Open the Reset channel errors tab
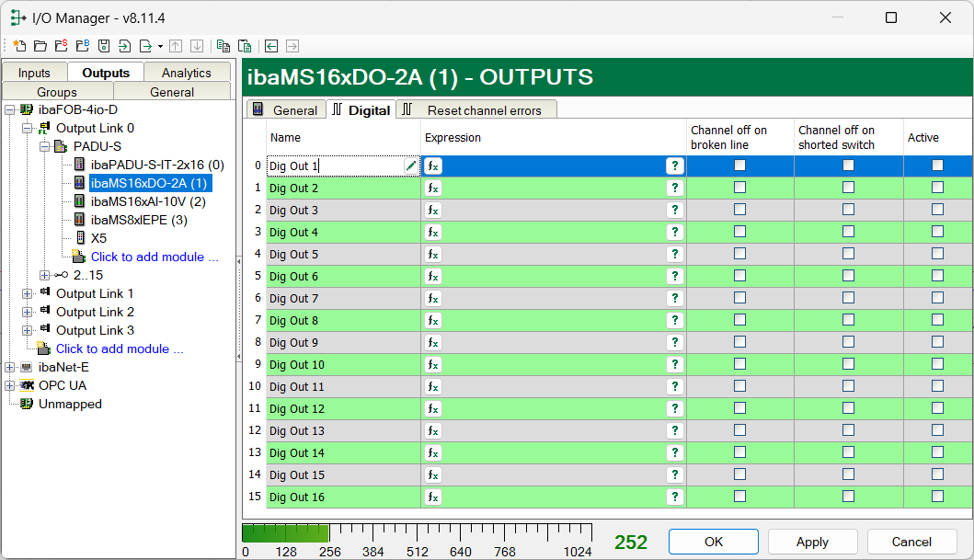Screen dimensions: 974x560 pos(476,110)
